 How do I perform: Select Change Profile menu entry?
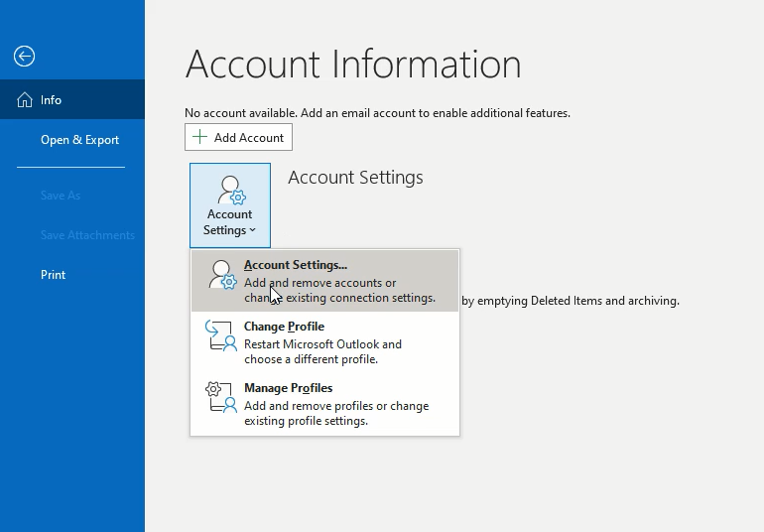pos(284,327)
